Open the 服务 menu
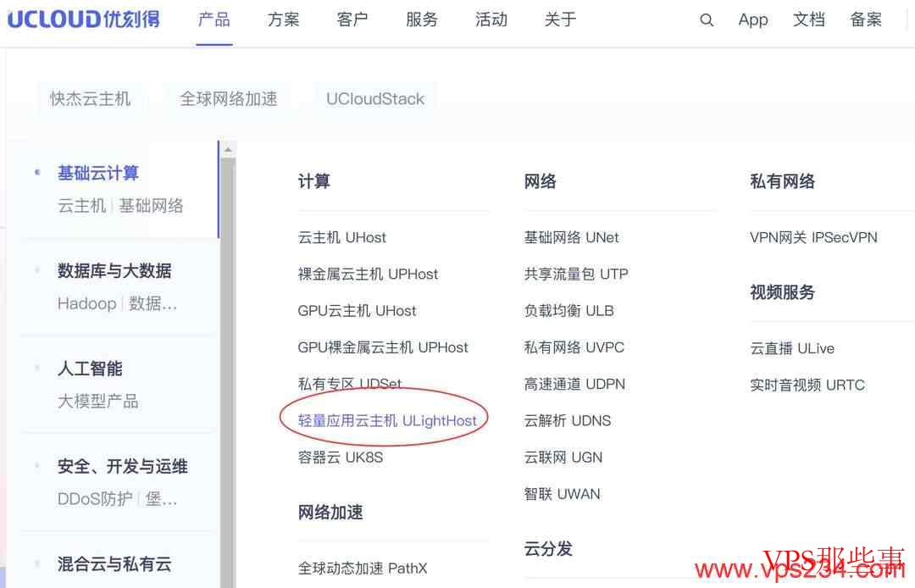 pyautogui.click(x=422, y=19)
